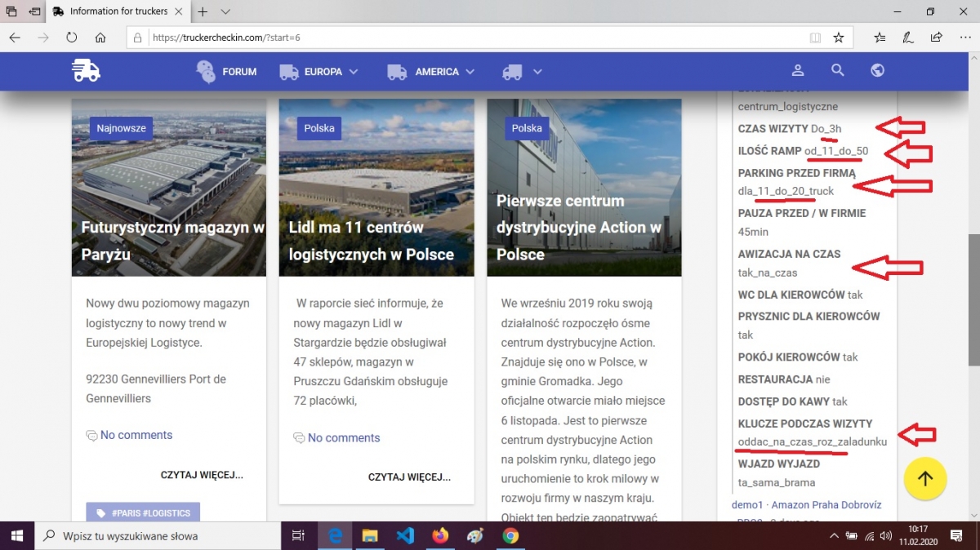Add page to favorites star icon
Image resolution: width=980 pixels, height=550 pixels.
click(838, 38)
